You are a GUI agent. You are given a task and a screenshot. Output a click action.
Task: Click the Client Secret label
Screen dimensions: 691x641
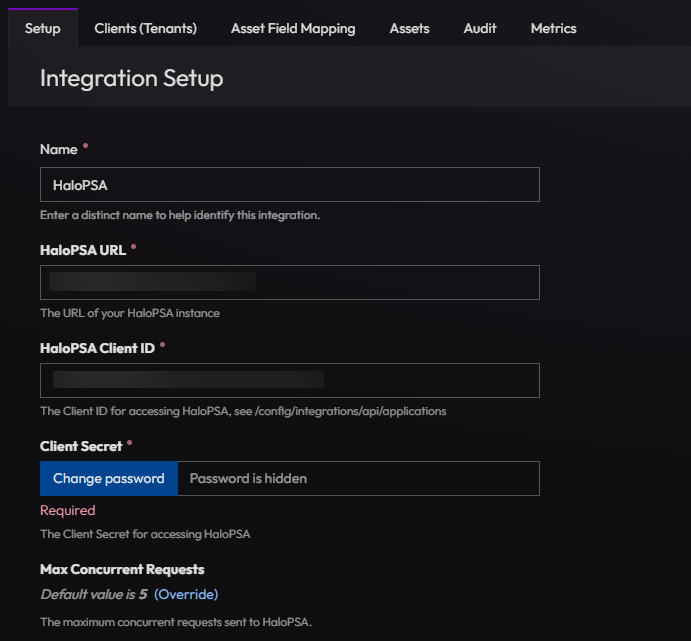(x=81, y=446)
